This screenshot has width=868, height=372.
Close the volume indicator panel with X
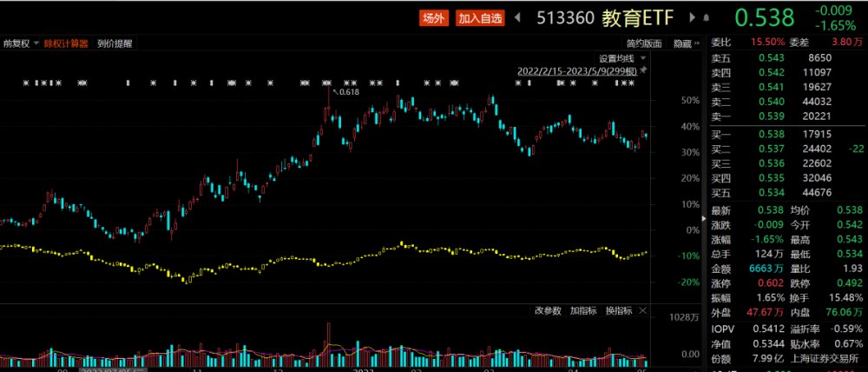642,311
